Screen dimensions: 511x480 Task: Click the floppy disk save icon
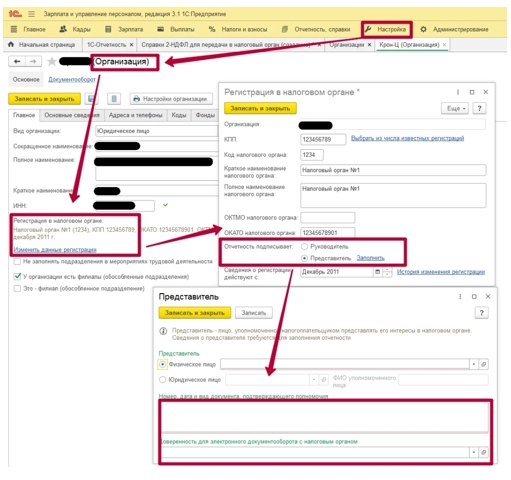pyautogui.click(x=91, y=99)
